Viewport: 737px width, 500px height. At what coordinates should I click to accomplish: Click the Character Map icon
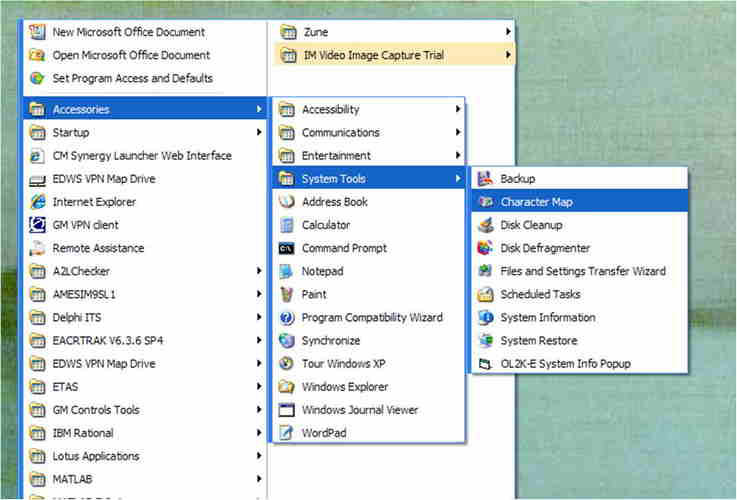[x=486, y=202]
